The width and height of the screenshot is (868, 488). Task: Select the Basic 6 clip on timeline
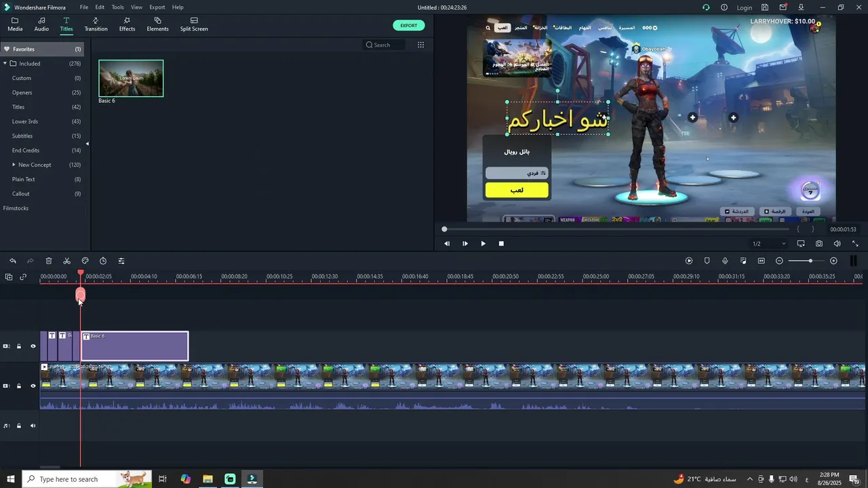pyautogui.click(x=135, y=346)
